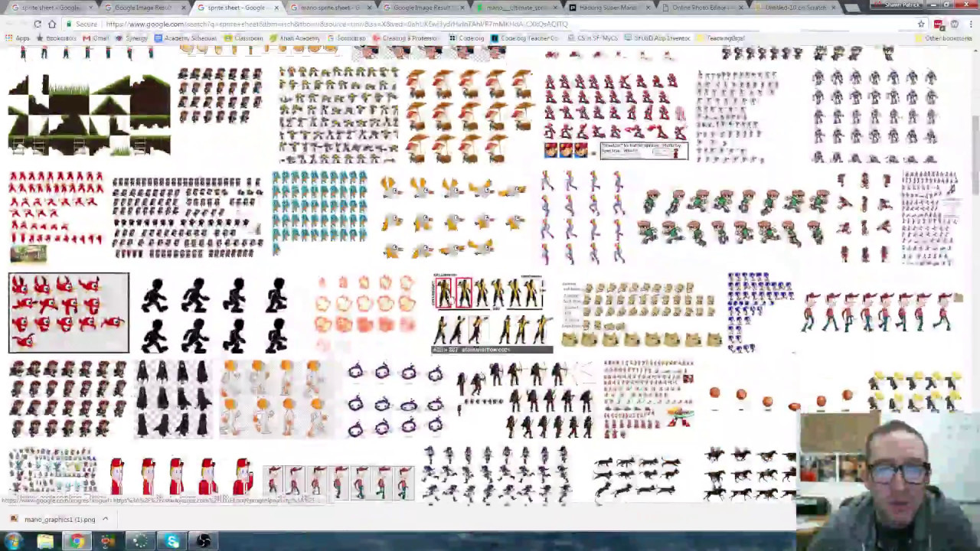
Task: Switch to Chrome in the taskbar
Action: pyautogui.click(x=77, y=541)
